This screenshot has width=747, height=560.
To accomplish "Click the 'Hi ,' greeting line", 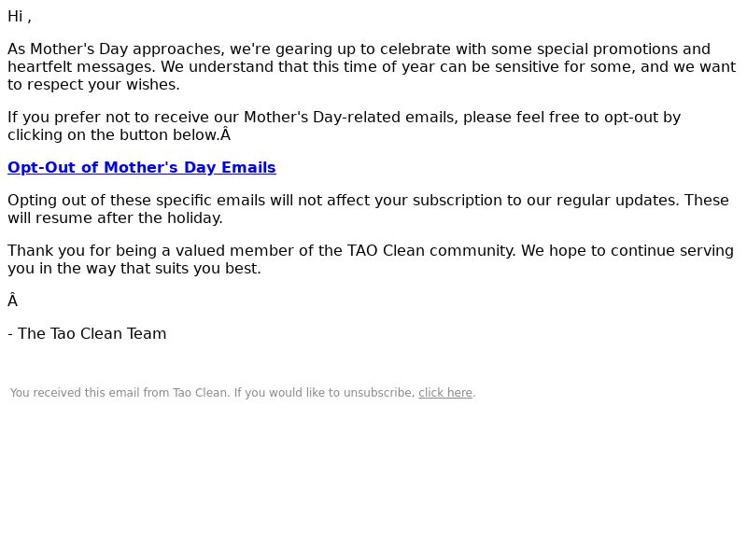I will point(20,17).
